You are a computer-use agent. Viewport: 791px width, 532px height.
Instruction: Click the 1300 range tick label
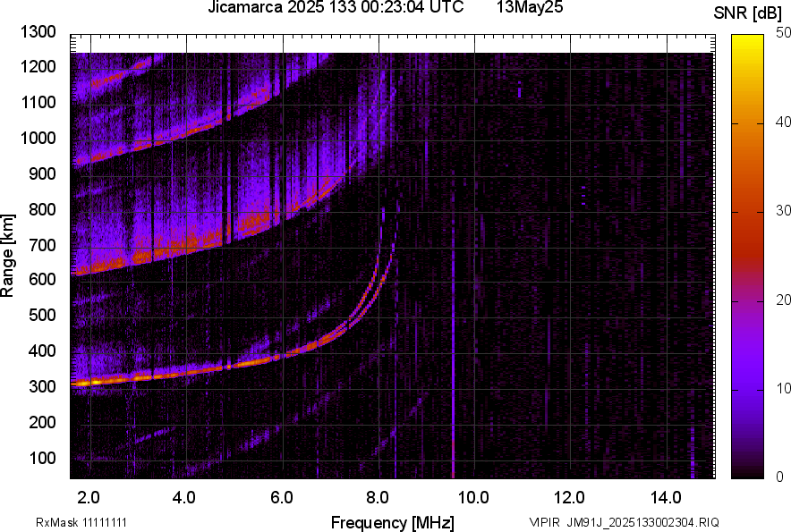(38, 32)
